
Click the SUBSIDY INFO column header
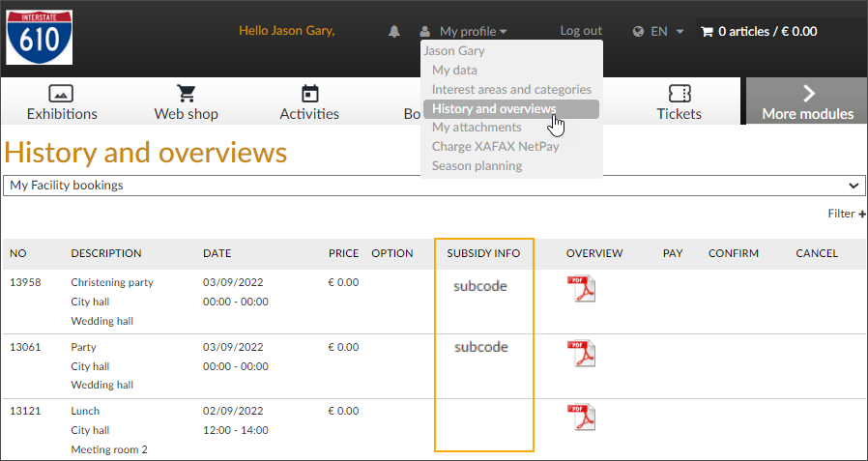click(x=484, y=253)
